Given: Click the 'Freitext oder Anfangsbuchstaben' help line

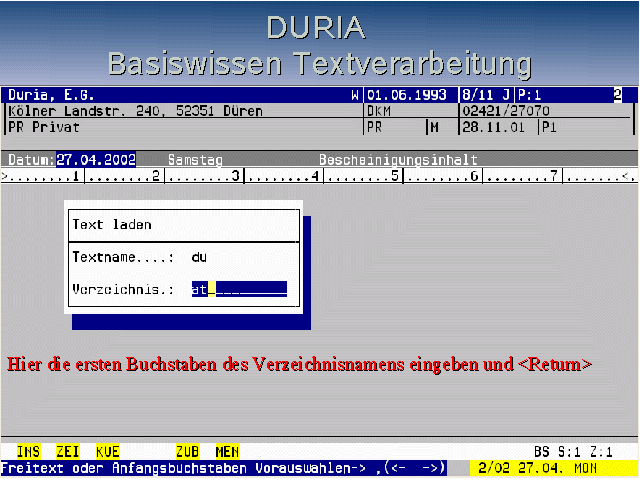Looking at the screenshot, I should 223,468.
